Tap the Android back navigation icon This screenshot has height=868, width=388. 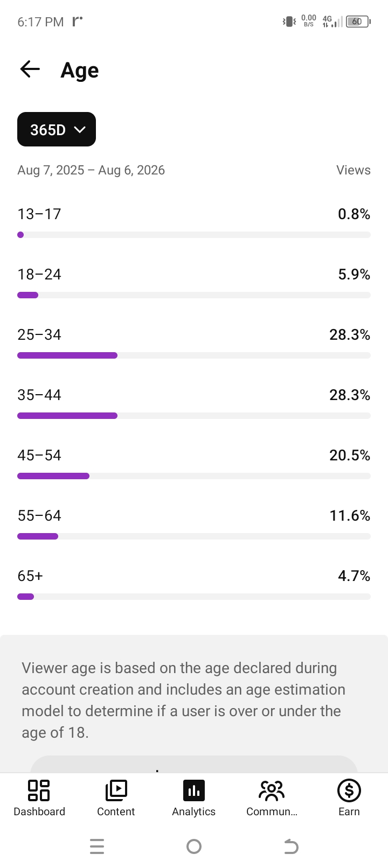coord(291,846)
